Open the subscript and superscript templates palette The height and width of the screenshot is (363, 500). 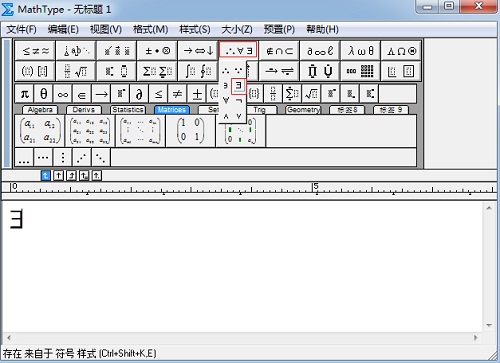click(x=117, y=71)
